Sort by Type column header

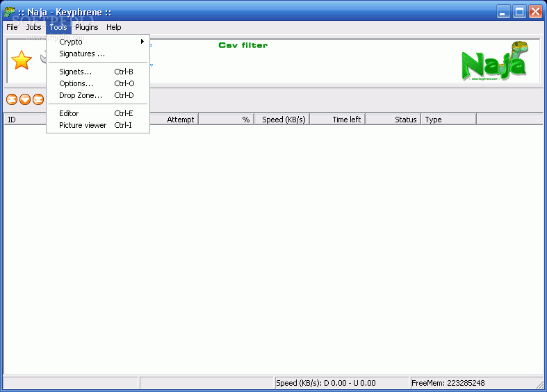(x=449, y=120)
